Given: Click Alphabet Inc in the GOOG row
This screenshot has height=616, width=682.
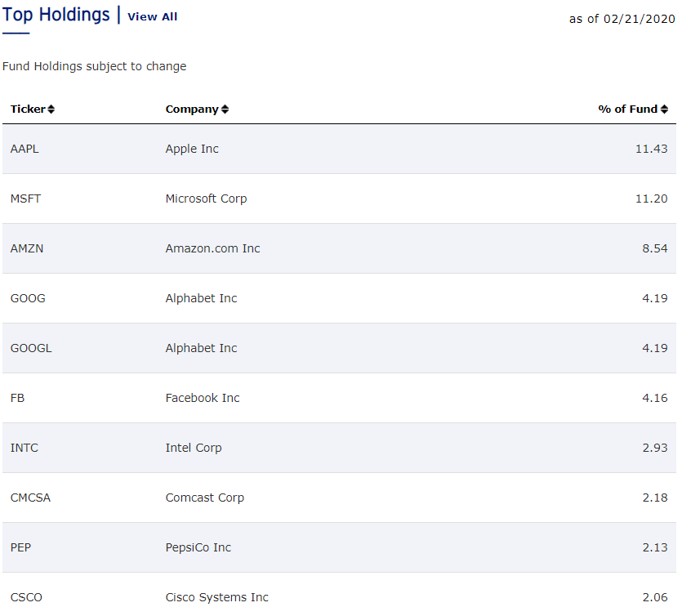Looking at the screenshot, I should pos(202,298).
